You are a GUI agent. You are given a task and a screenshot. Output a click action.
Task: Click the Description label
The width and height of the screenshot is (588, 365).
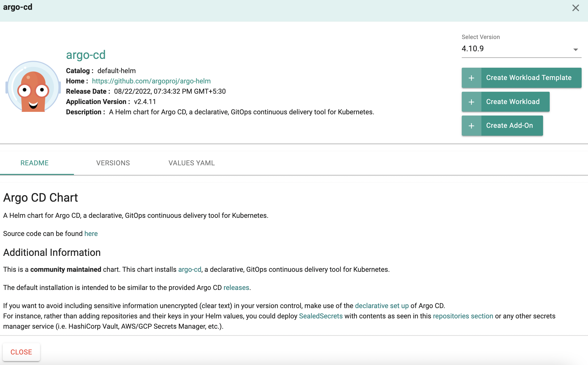tap(85, 112)
